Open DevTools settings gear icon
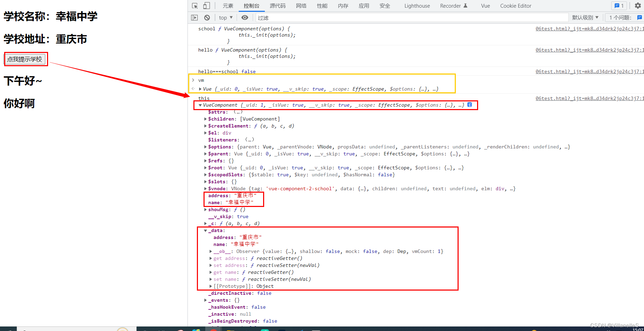The height and width of the screenshot is (331, 644). (638, 6)
